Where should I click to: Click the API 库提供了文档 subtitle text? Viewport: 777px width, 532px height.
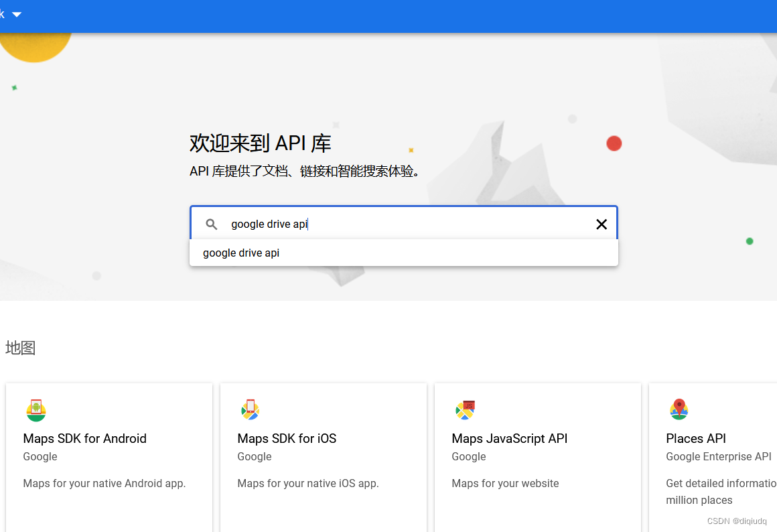click(x=305, y=171)
